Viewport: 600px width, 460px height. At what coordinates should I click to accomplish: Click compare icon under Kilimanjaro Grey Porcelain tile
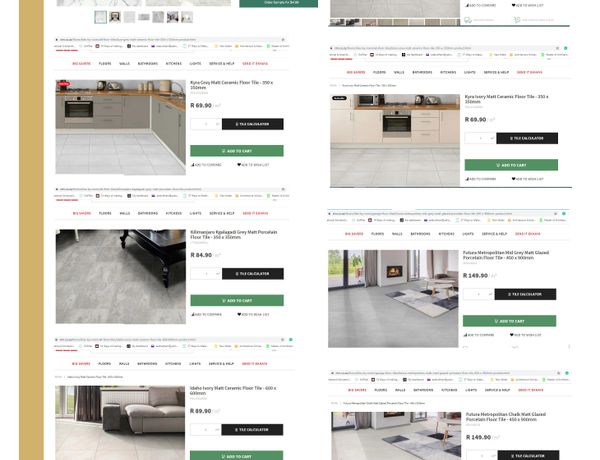(193, 315)
